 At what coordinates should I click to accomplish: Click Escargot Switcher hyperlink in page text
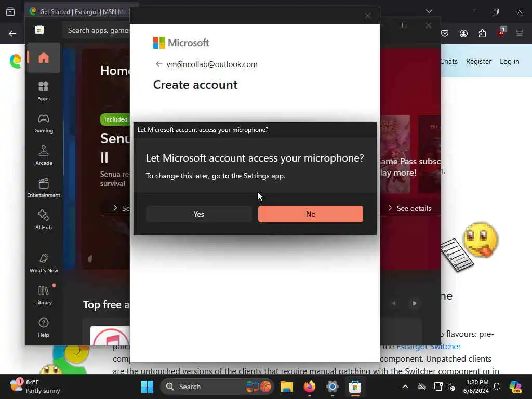coord(429,347)
